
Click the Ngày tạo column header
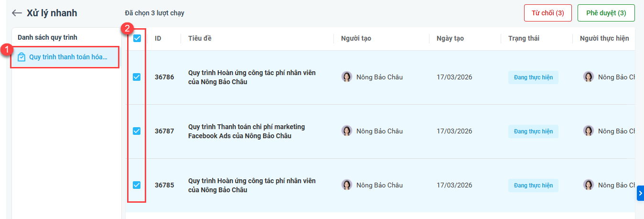point(450,38)
